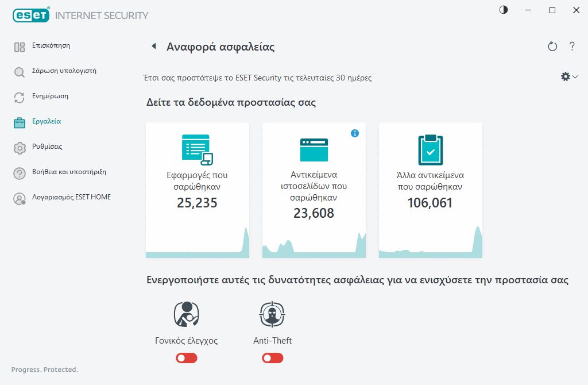Expand the gear settings dropdown
The image size is (588, 385).
(x=568, y=76)
